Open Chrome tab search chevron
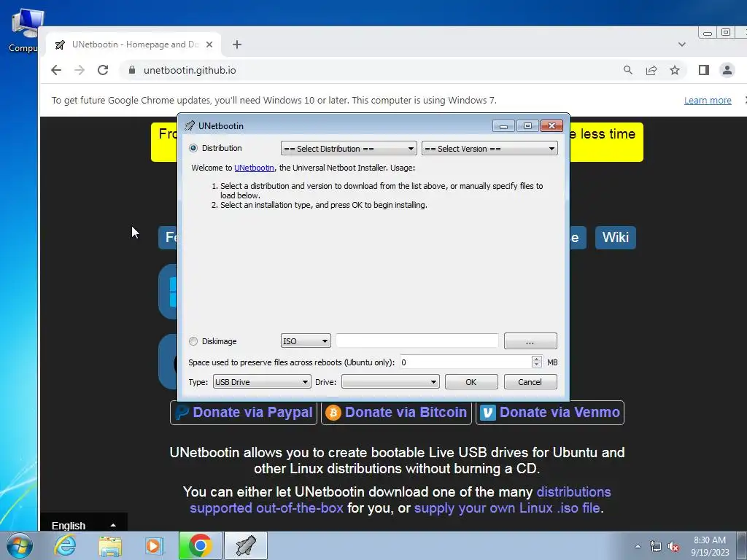747x560 pixels. click(x=682, y=44)
